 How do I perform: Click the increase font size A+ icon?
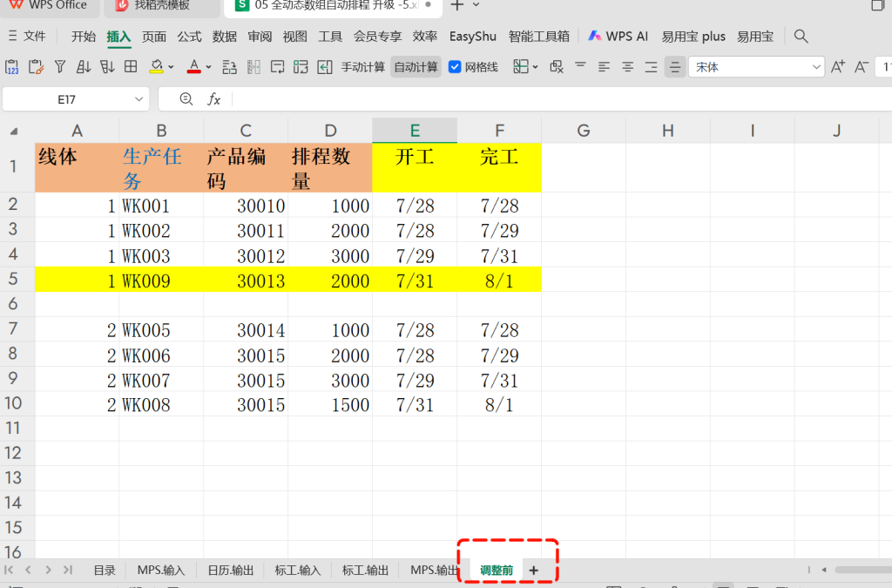(837, 67)
